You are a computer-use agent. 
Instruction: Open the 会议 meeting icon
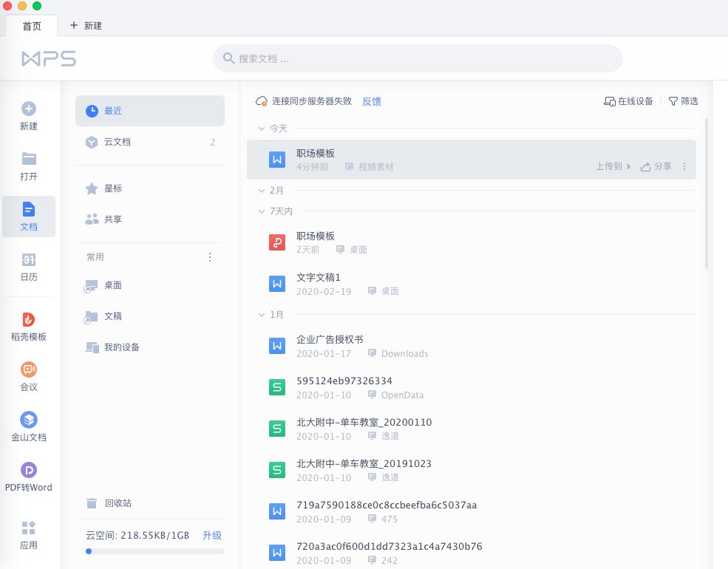(x=28, y=375)
